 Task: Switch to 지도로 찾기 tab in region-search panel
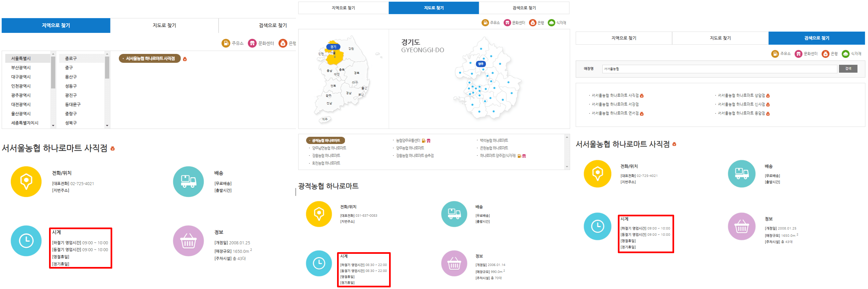tap(165, 26)
